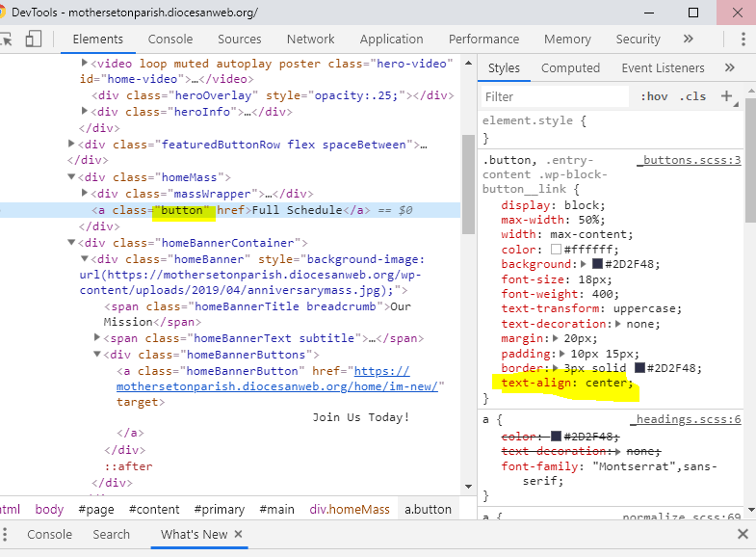Toggle the :hov element state panel
This screenshot has width=756, height=557.
pyautogui.click(x=654, y=97)
